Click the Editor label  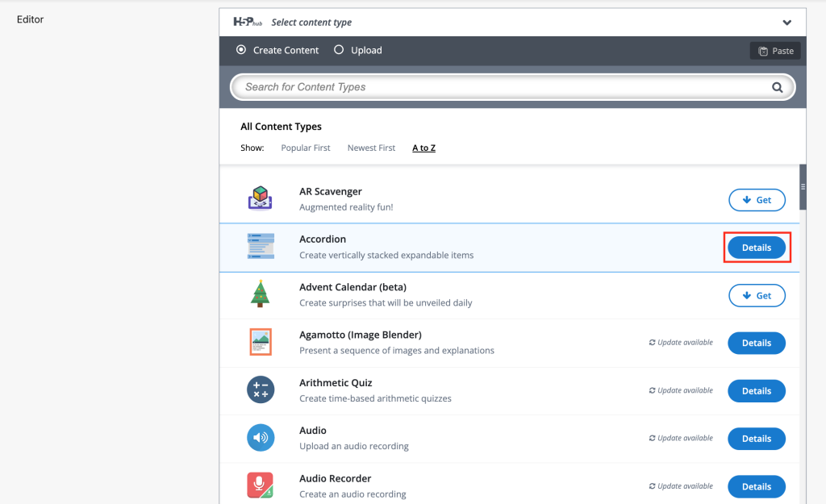[30, 19]
